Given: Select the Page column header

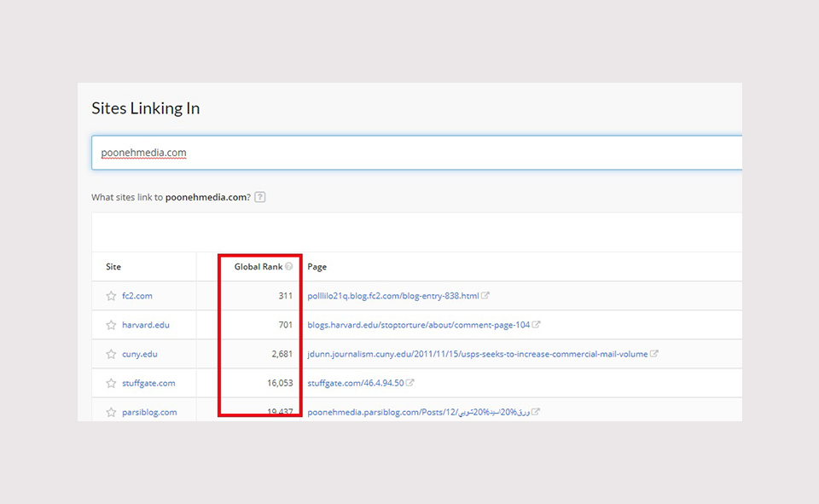Looking at the screenshot, I should point(317,266).
